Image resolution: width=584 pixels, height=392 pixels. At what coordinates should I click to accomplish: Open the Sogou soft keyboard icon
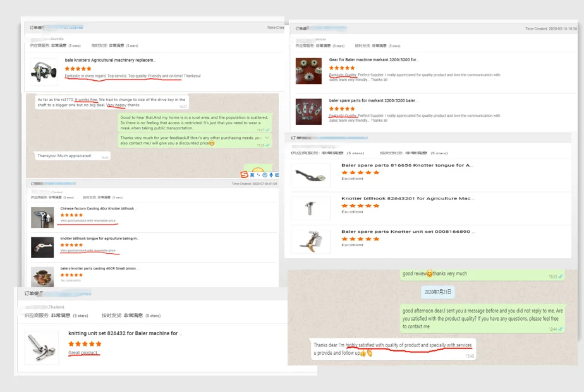(x=277, y=175)
